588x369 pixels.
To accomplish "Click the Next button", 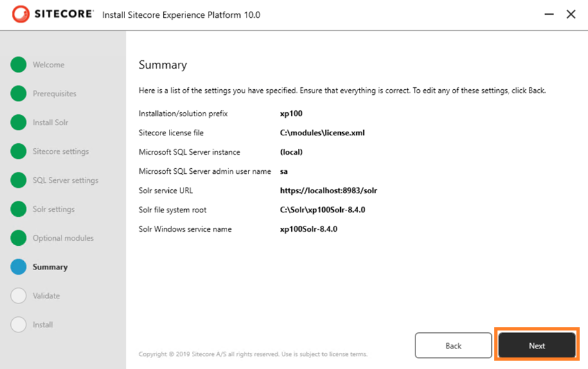I will (537, 345).
